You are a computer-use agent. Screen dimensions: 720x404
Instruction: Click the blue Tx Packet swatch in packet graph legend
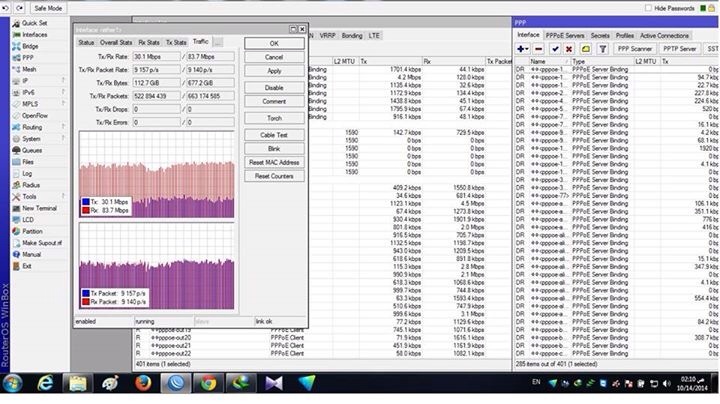86,293
